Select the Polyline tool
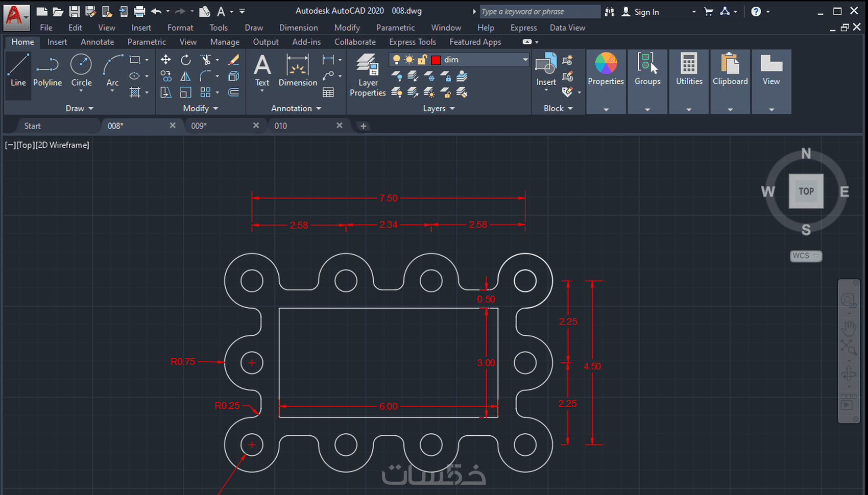Viewport: 868px width, 495px height. [47, 71]
